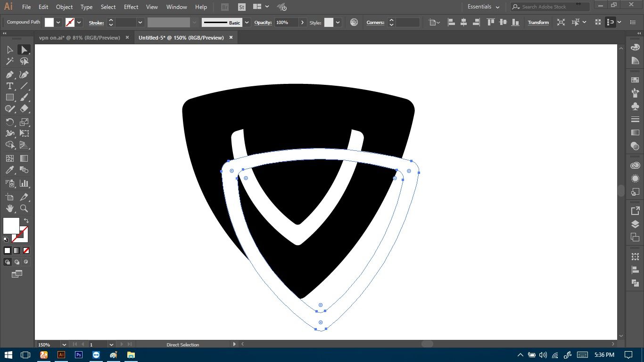Select the Shaper tool

pos(9,108)
